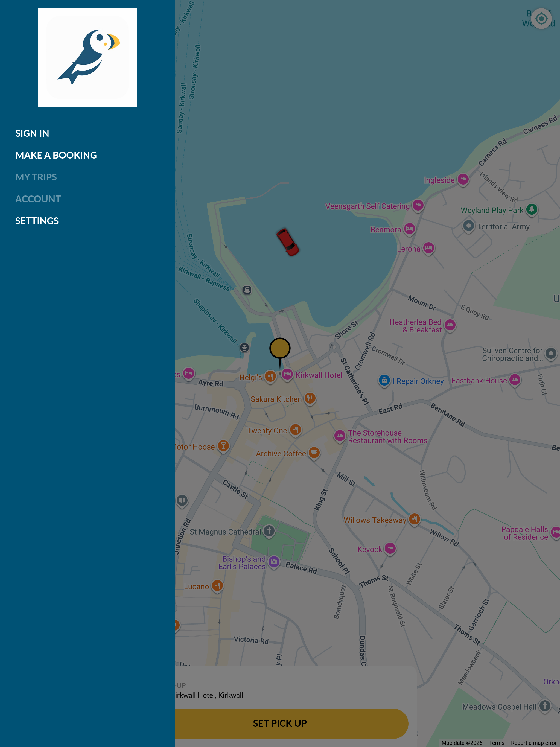This screenshot has width=560, height=747.
Task: Click I Repair Orkney shop icon
Action: pos(384,381)
